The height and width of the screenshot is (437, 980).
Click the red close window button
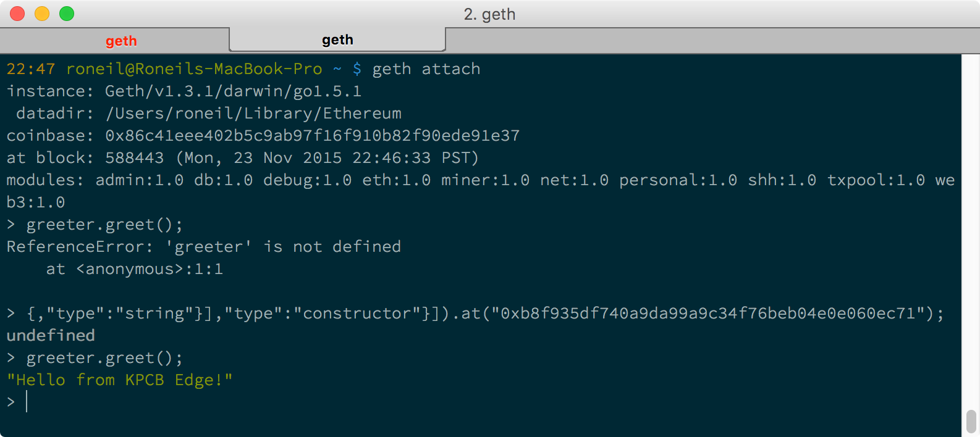[17, 14]
